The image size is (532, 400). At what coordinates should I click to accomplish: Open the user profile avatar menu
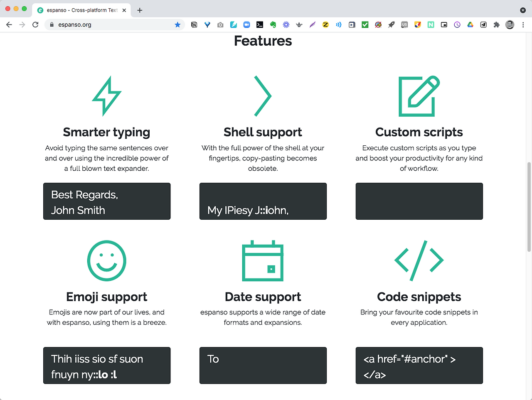510,25
